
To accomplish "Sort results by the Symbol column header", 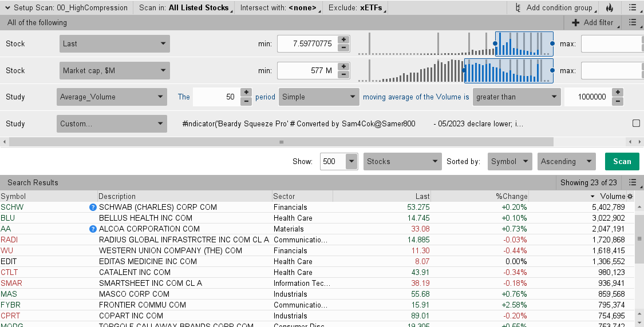I will (x=49, y=196).
